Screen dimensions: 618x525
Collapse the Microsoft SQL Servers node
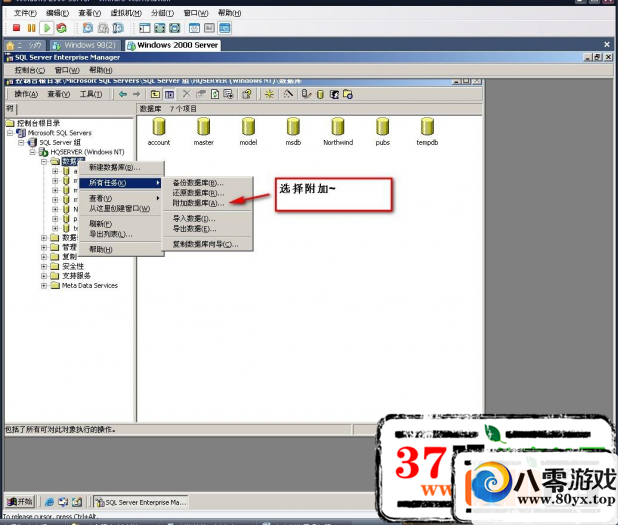click(10, 133)
